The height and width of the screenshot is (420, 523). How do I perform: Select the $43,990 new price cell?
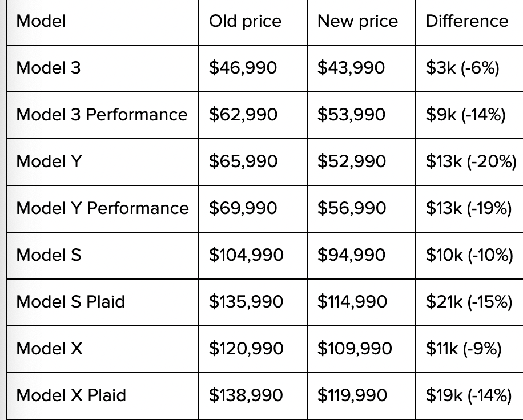[351, 68]
